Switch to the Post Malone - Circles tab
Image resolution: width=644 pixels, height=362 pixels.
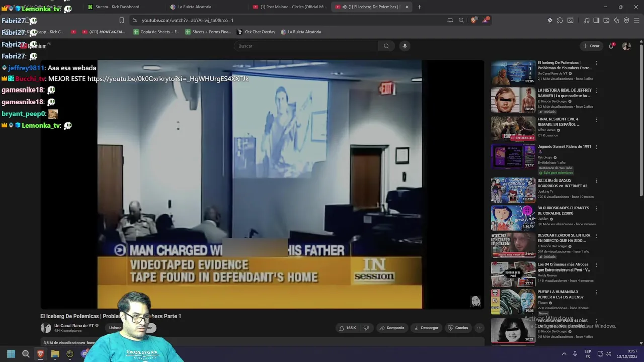[289, 7]
